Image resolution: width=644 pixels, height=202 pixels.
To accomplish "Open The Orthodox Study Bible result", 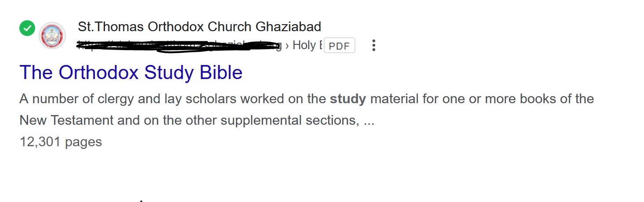I will (x=131, y=73).
